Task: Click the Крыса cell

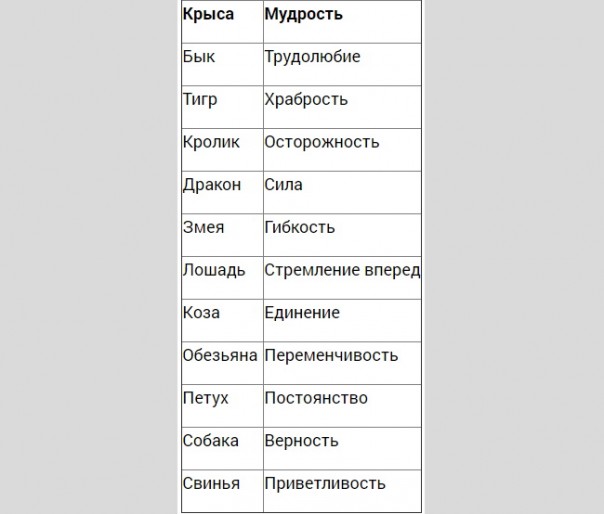Action: click(x=207, y=15)
